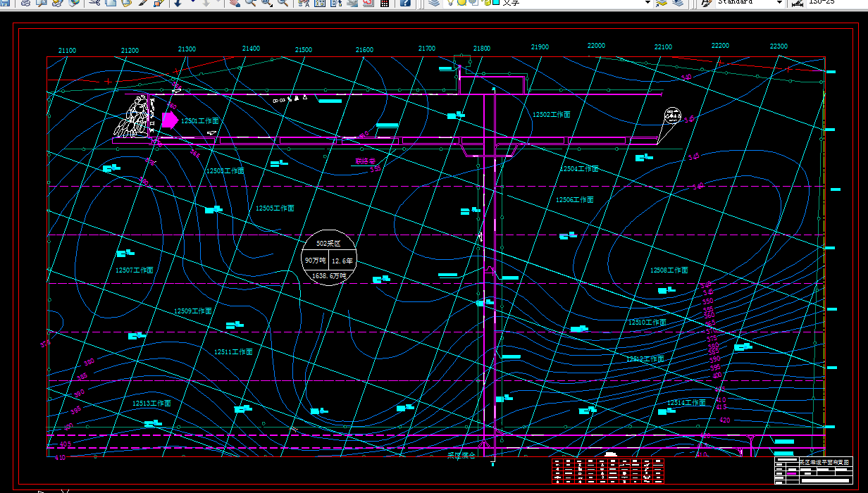Click the Text Style manager icon

click(705, 2)
